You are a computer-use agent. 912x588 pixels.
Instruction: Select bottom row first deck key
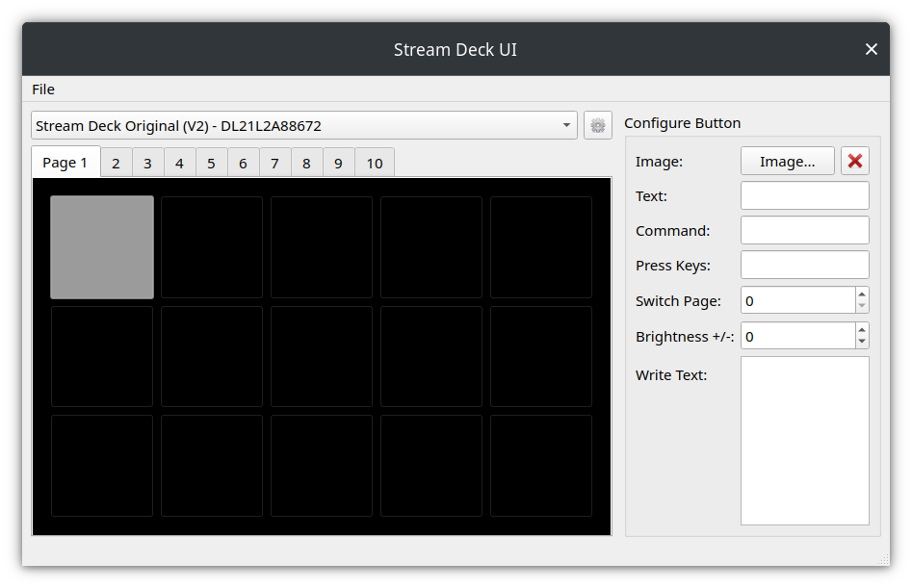point(102,466)
